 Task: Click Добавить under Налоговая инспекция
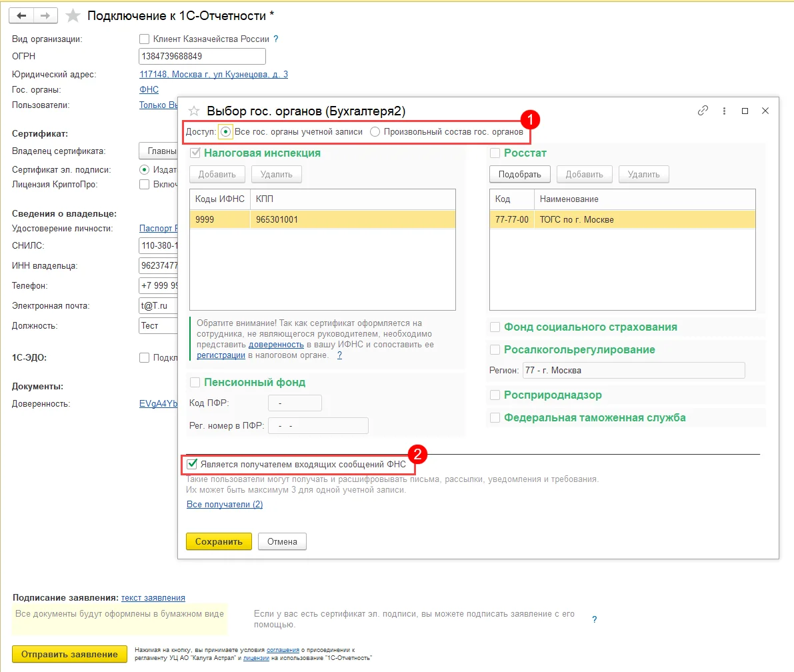217,174
